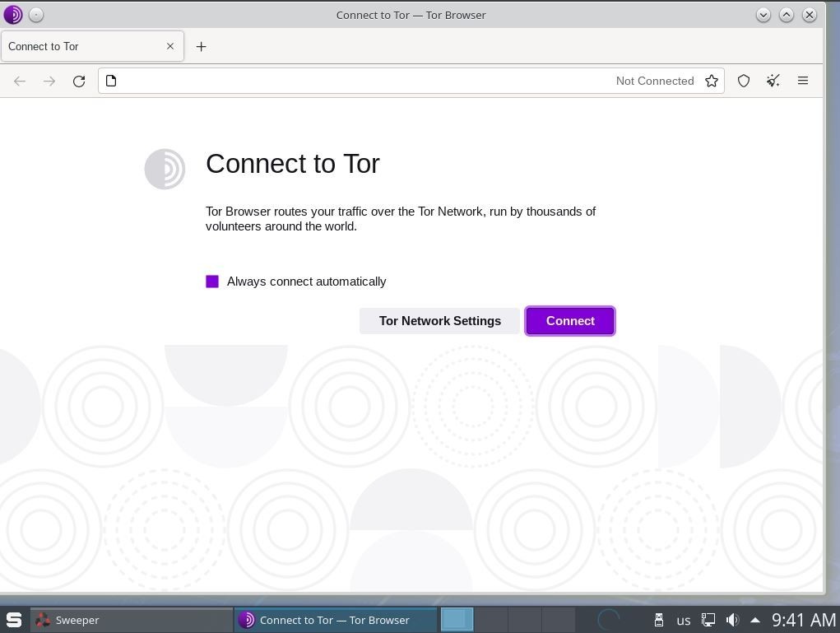Image resolution: width=840 pixels, height=633 pixels.
Task: Open the hamburger application menu
Action: (x=802, y=81)
